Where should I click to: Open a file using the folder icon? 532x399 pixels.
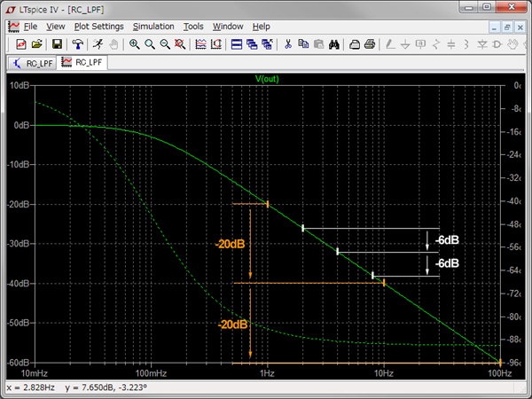[x=36, y=44]
